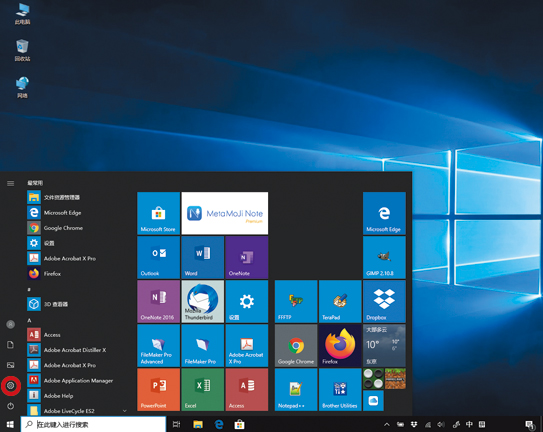This screenshot has width=543, height=432.
Task: Open the 3D 查看器 app entry
Action: click(x=77, y=304)
